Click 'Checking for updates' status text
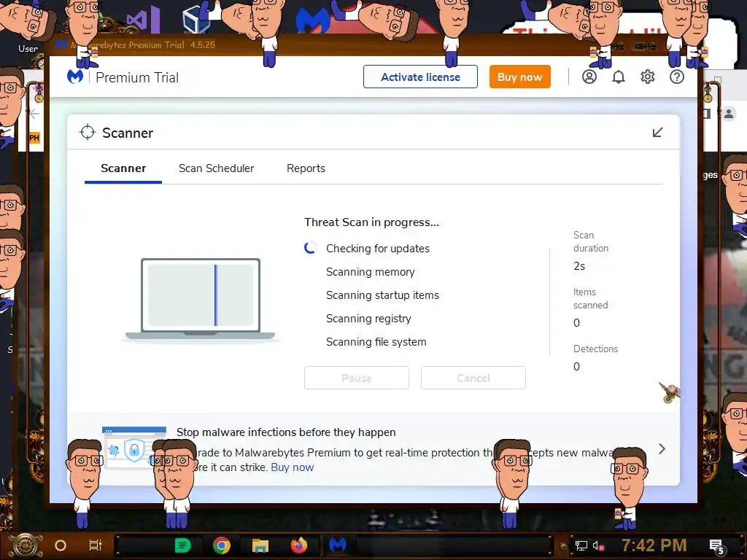Screen dimensions: 747x560 (x=377, y=249)
